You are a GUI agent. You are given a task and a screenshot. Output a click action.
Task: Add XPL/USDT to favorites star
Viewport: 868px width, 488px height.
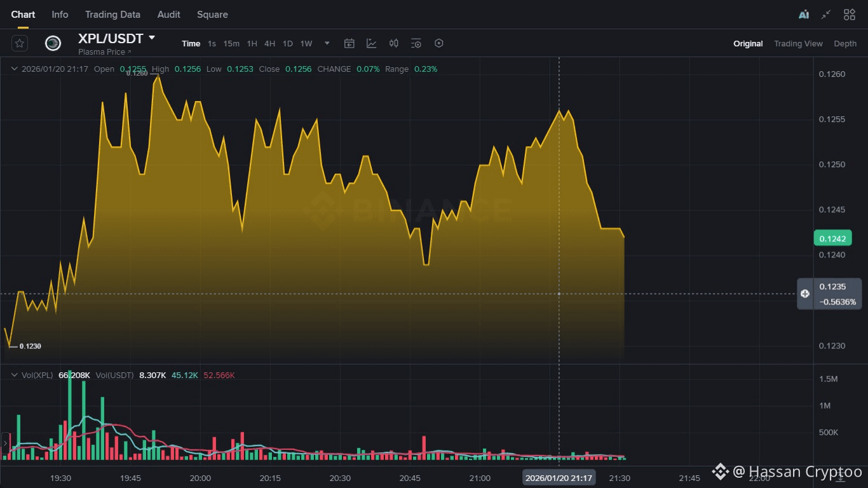point(20,43)
